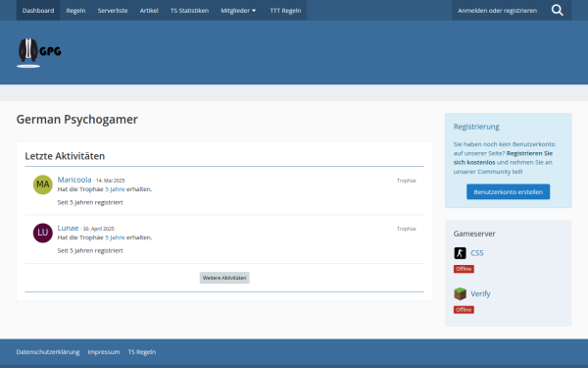This screenshot has height=368, width=588.
Task: Click the Letzte Aktivitäten heading
Action: pyautogui.click(x=65, y=156)
